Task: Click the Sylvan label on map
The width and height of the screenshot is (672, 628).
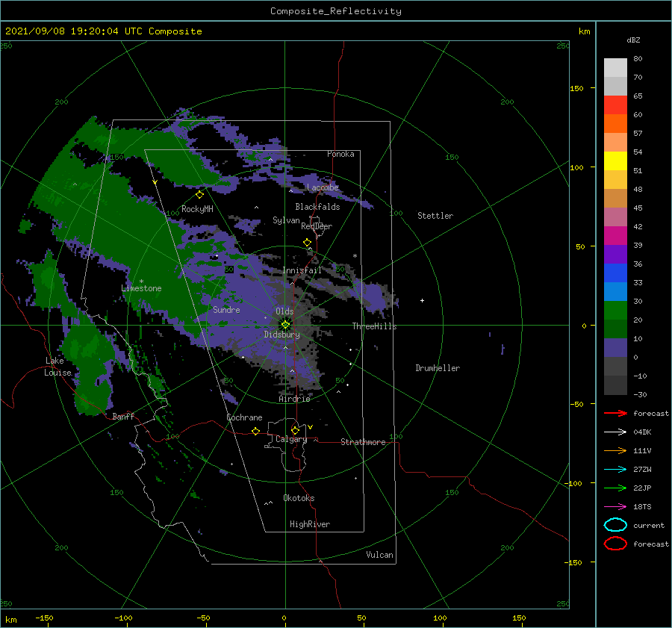Action: pos(286,220)
